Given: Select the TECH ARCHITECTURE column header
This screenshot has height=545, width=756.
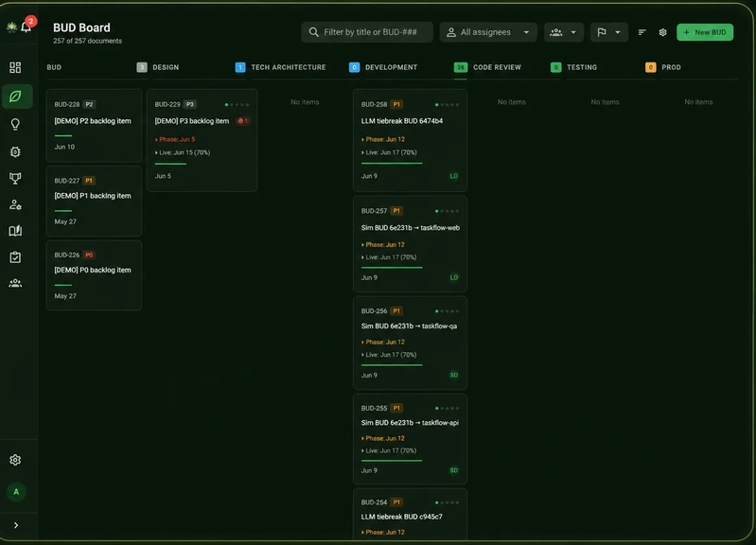Looking at the screenshot, I should point(289,67).
